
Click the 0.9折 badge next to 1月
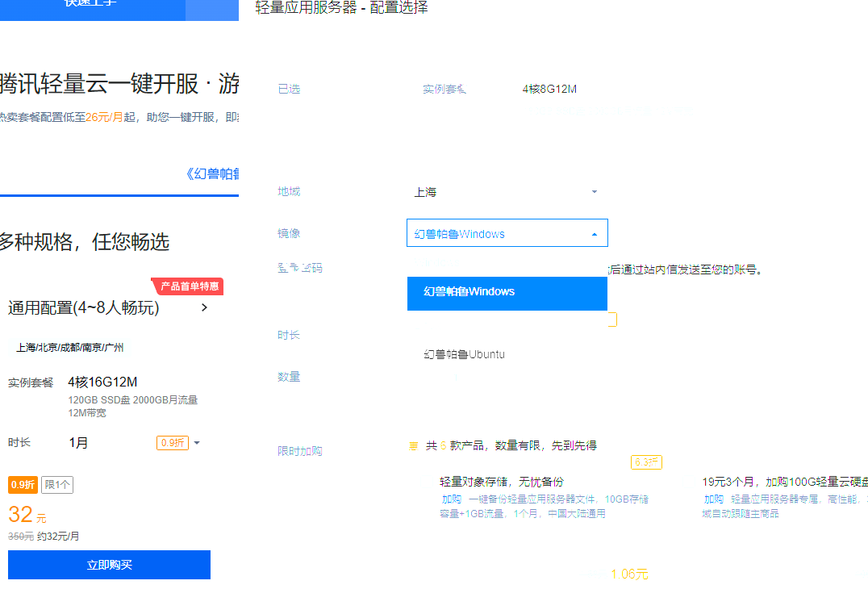point(172,443)
